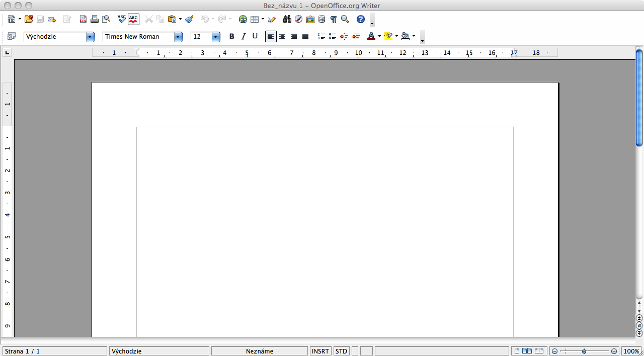Open the Navigator

pyautogui.click(x=299, y=19)
